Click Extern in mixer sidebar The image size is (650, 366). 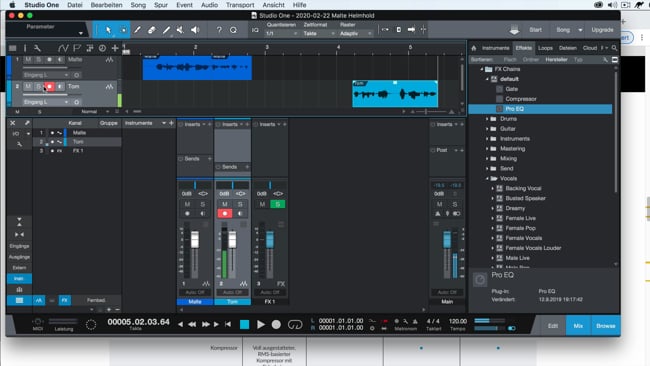[19, 268]
